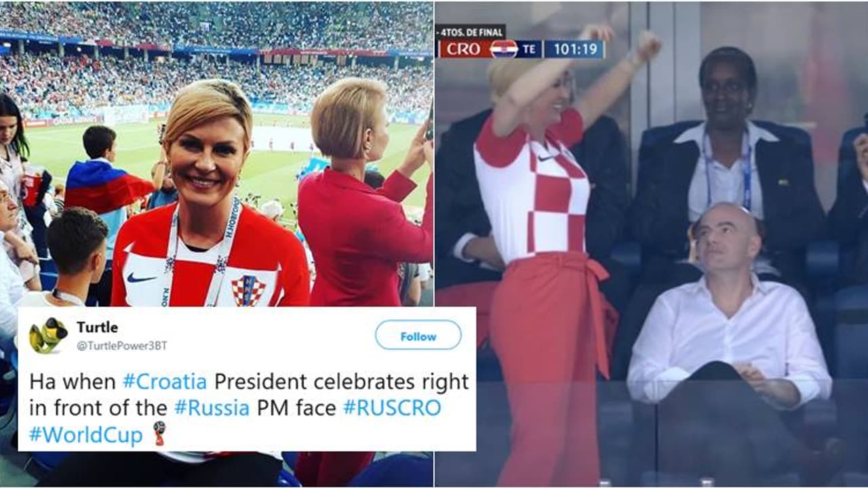
Task: Open the right broadcast celebration photo
Action: tap(651, 244)
